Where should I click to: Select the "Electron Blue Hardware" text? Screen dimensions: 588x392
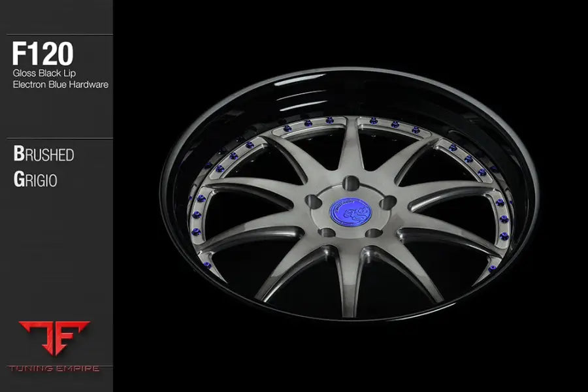click(x=60, y=84)
